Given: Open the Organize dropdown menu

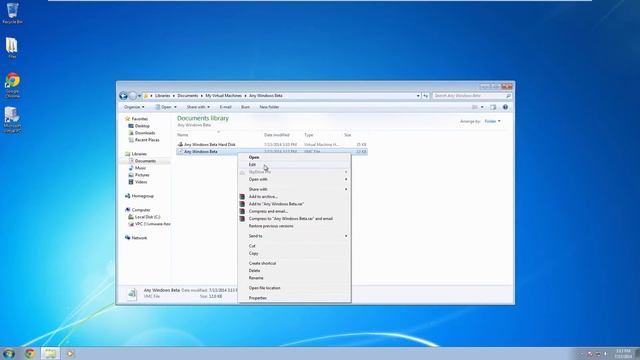Looking at the screenshot, I should pos(134,107).
